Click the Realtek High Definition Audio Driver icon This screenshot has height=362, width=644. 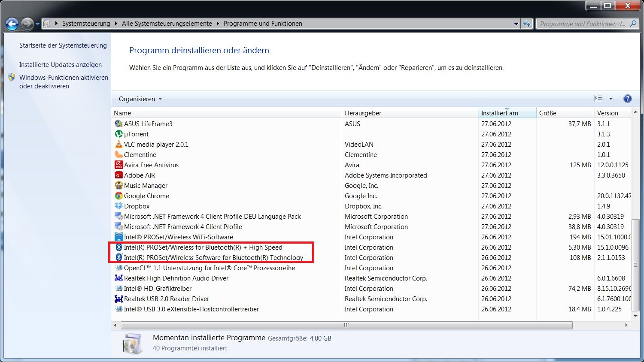[119, 278]
